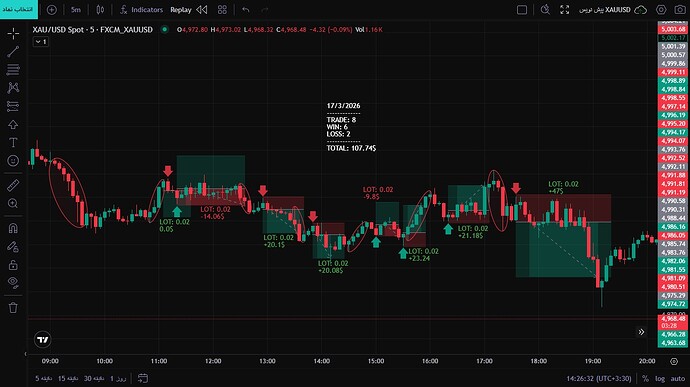Screen dimensions: 690x387
Task: Toggle magnet mode
Action: (13, 228)
